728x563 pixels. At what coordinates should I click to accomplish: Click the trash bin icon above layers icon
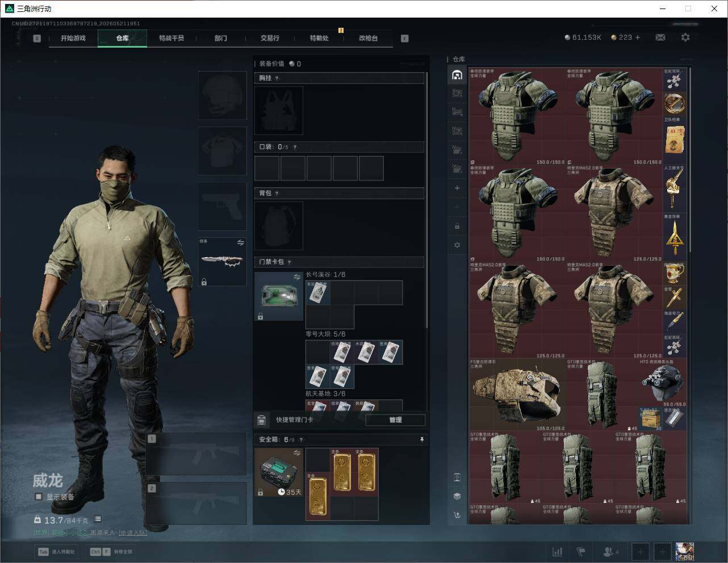click(x=457, y=477)
